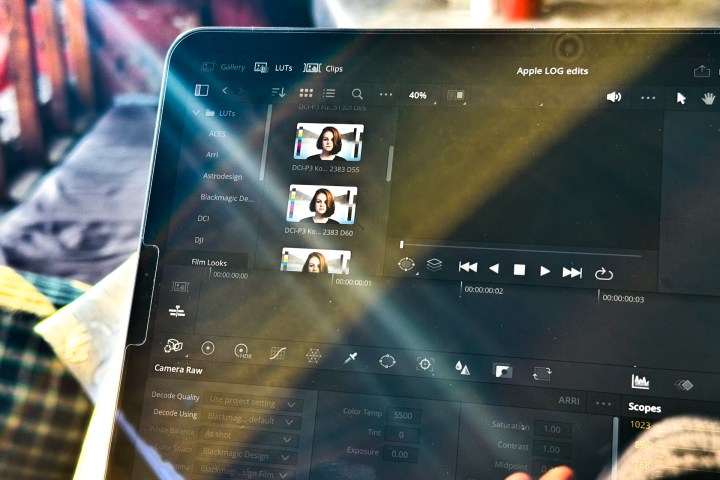Open the Tracker palette

(425, 364)
